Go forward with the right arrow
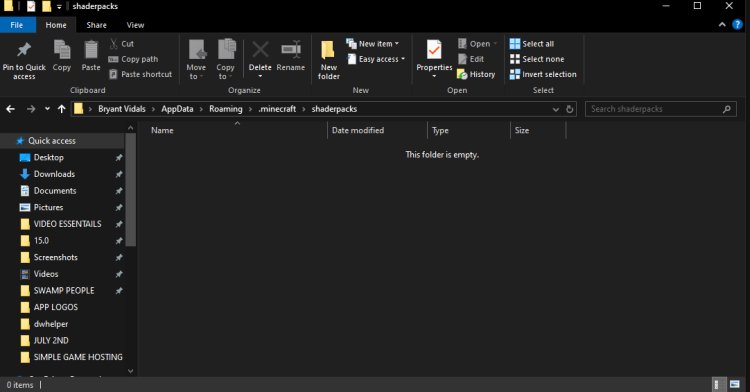This screenshot has height=392, width=750. (31, 109)
